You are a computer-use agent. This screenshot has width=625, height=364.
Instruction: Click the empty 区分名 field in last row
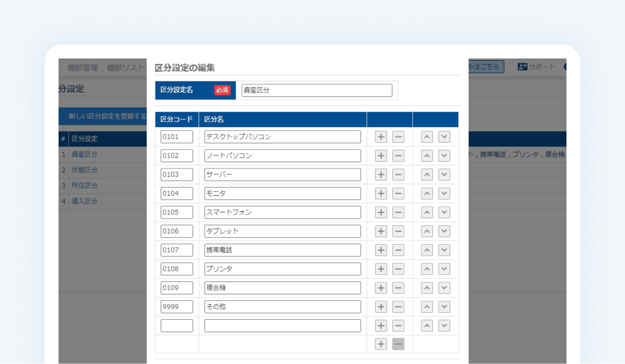coord(282,326)
